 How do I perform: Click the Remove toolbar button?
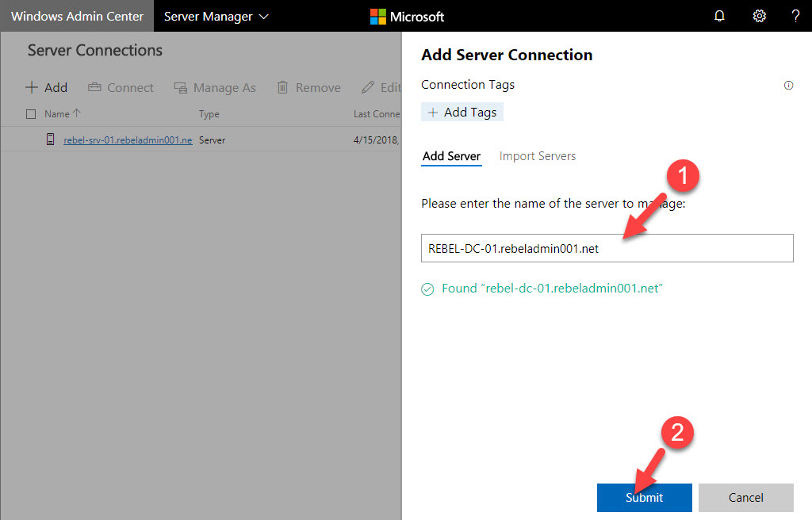tap(308, 87)
